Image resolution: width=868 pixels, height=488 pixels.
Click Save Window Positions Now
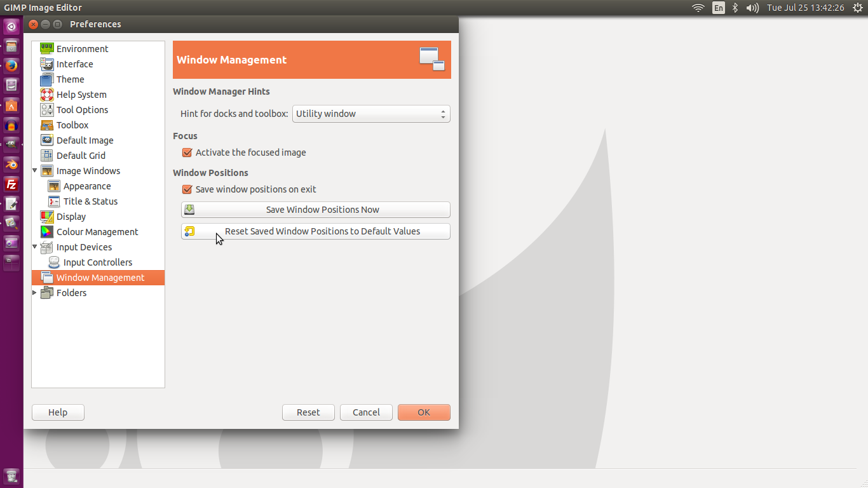click(x=316, y=210)
